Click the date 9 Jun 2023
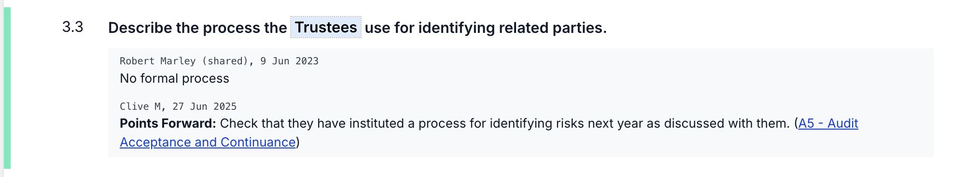The width and height of the screenshot is (980, 177). (x=289, y=61)
